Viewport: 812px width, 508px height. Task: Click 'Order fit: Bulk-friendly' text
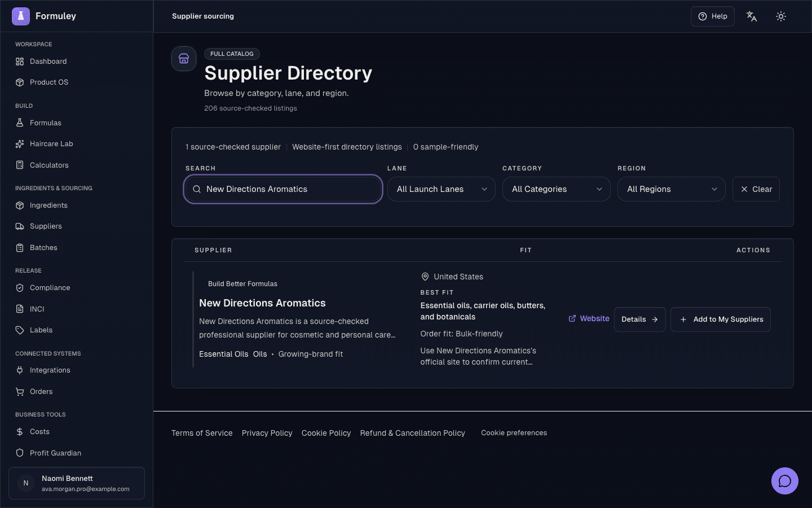coord(461,334)
